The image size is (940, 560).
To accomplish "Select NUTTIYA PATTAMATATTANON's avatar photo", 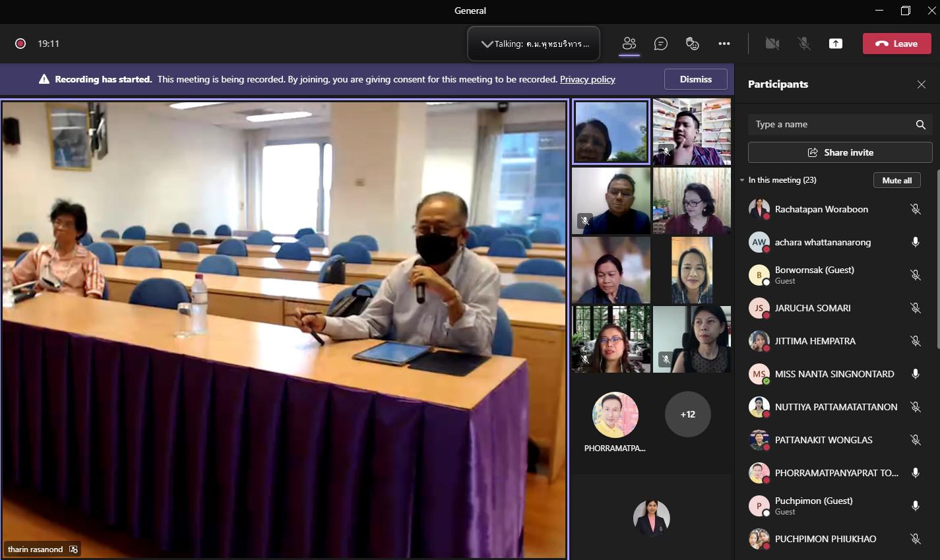I will coord(759,407).
